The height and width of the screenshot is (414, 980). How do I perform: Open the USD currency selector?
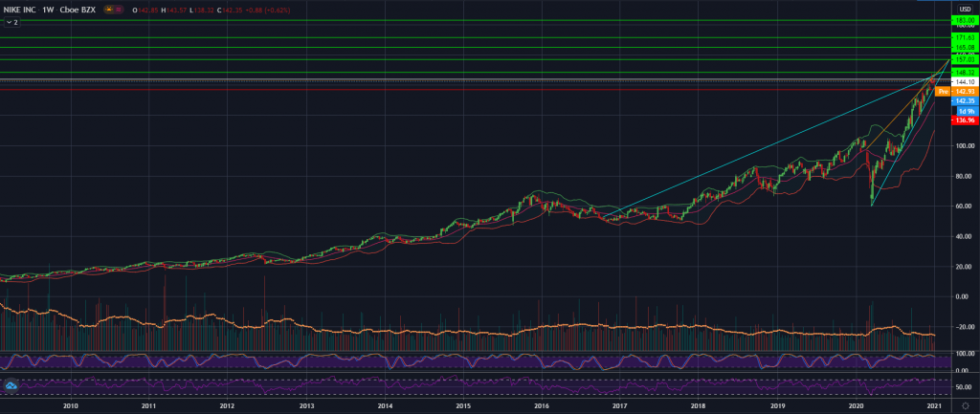(965, 9)
